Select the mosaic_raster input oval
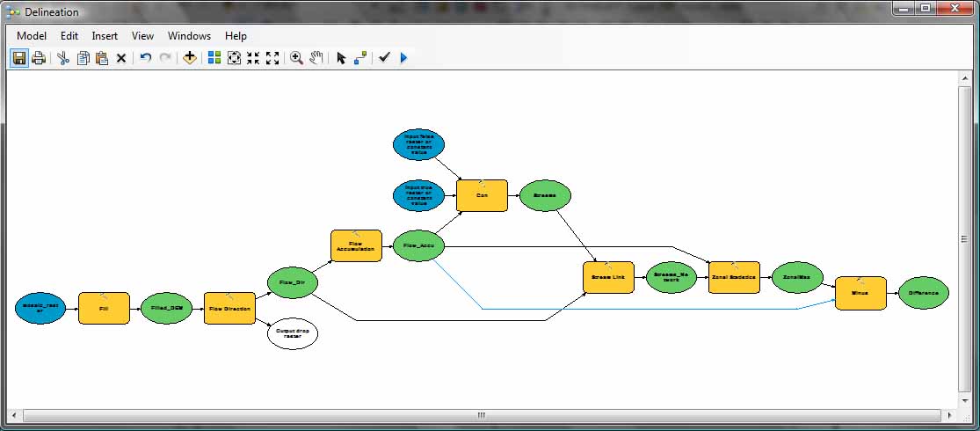The width and height of the screenshot is (980, 431). (40, 309)
